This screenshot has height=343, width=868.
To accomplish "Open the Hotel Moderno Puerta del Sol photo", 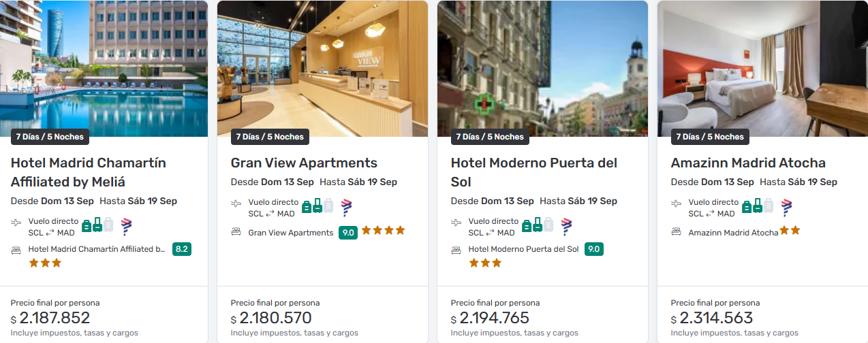I will [542, 68].
